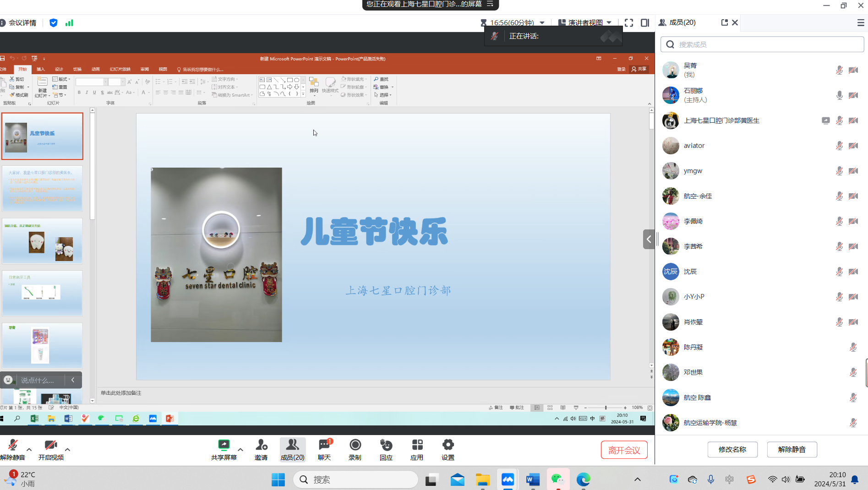
Task: Open the screen share button
Action: (x=224, y=449)
